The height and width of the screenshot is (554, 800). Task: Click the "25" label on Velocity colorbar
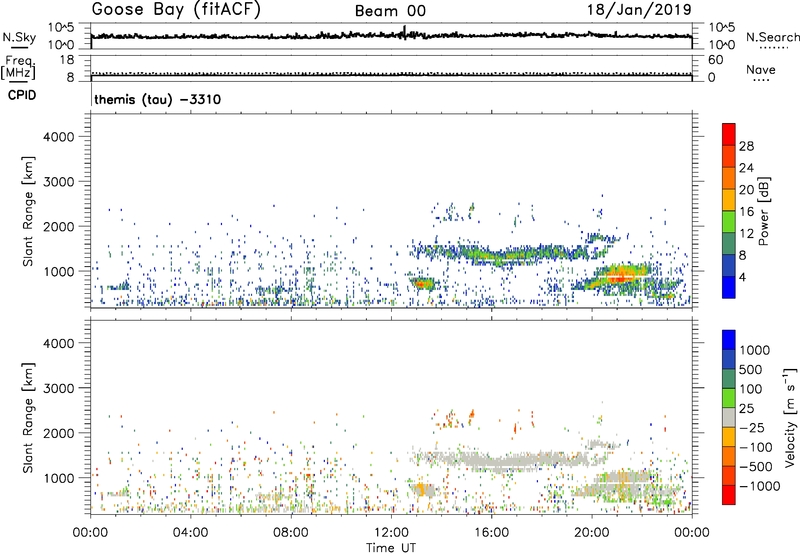tap(747, 408)
